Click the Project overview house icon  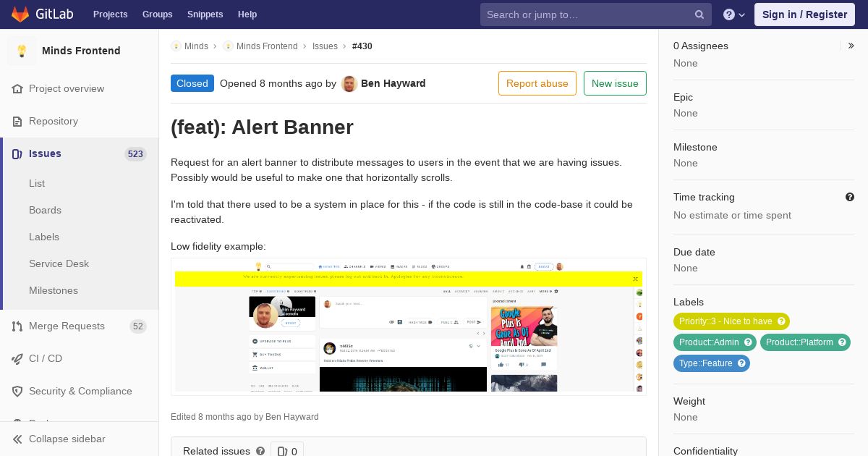(17, 89)
